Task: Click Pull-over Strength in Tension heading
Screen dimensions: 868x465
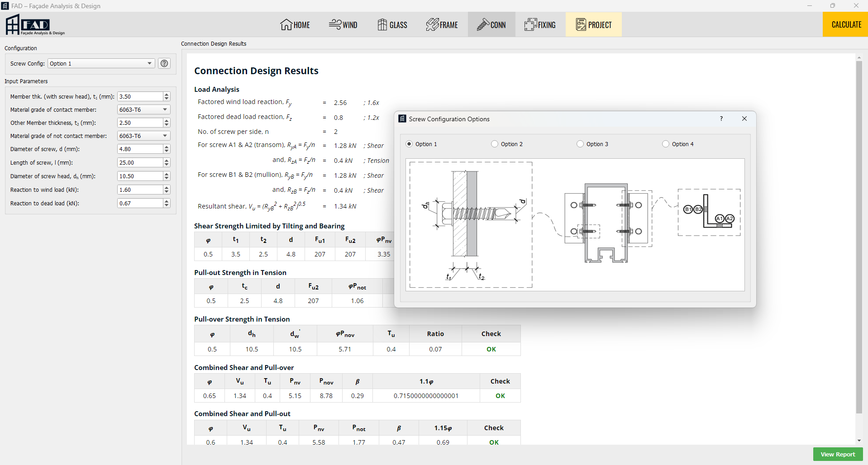Action: [242, 319]
